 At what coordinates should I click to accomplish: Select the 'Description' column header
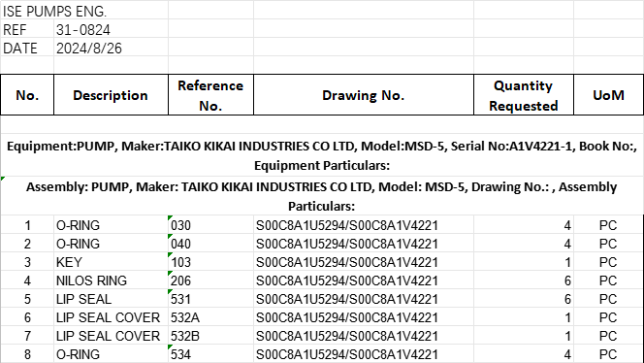pos(111,95)
